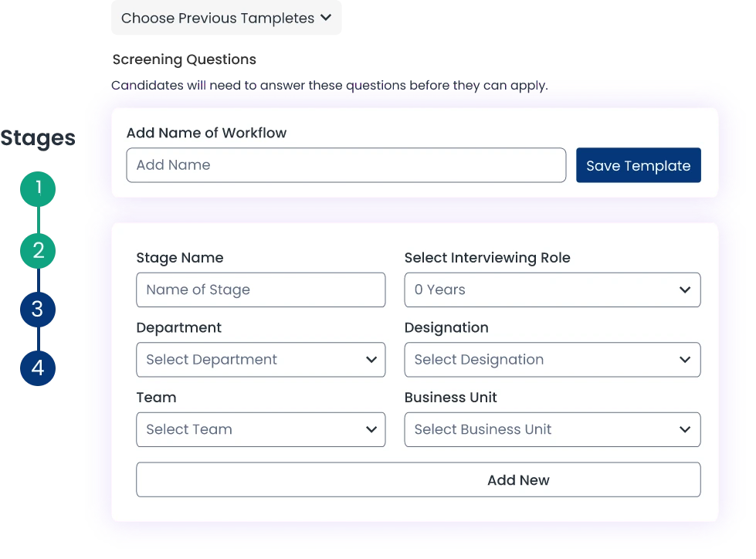This screenshot has height=559, width=756.
Task: Open stage step 4 circle
Action: (38, 368)
